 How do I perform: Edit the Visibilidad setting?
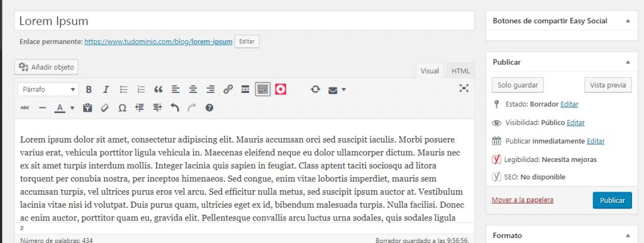[x=575, y=122]
